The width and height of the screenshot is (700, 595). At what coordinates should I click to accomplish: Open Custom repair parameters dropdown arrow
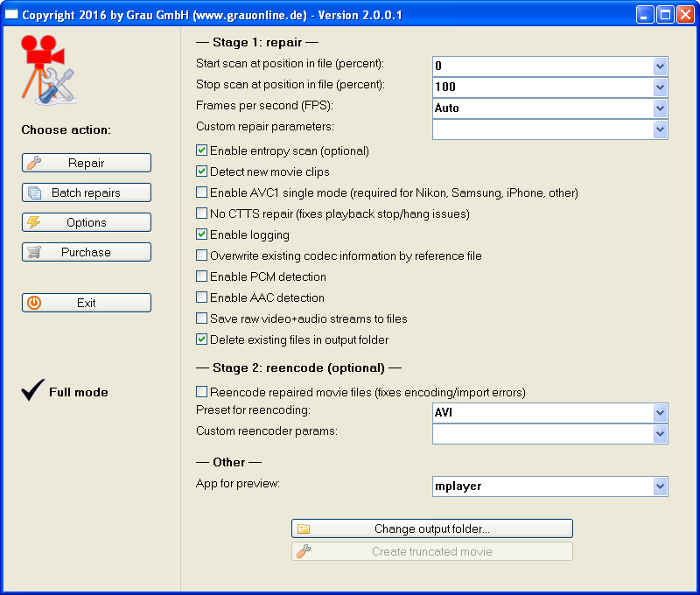pyautogui.click(x=660, y=129)
